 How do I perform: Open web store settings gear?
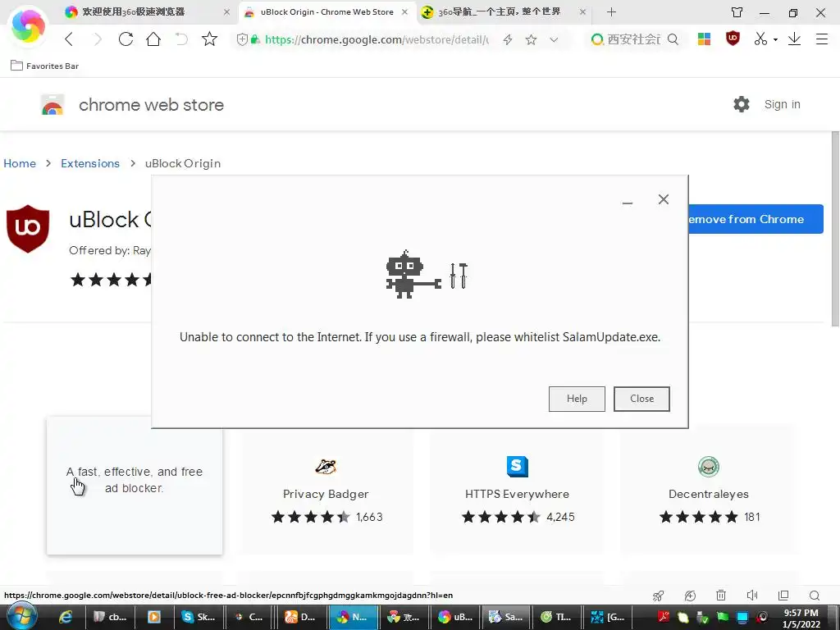point(742,104)
